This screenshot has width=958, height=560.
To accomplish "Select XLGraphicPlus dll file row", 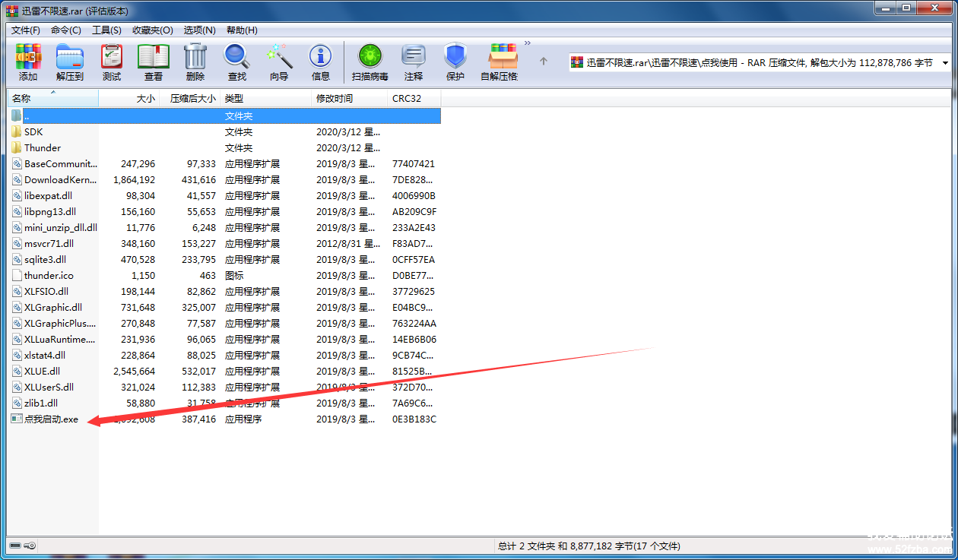I will pyautogui.click(x=225, y=323).
